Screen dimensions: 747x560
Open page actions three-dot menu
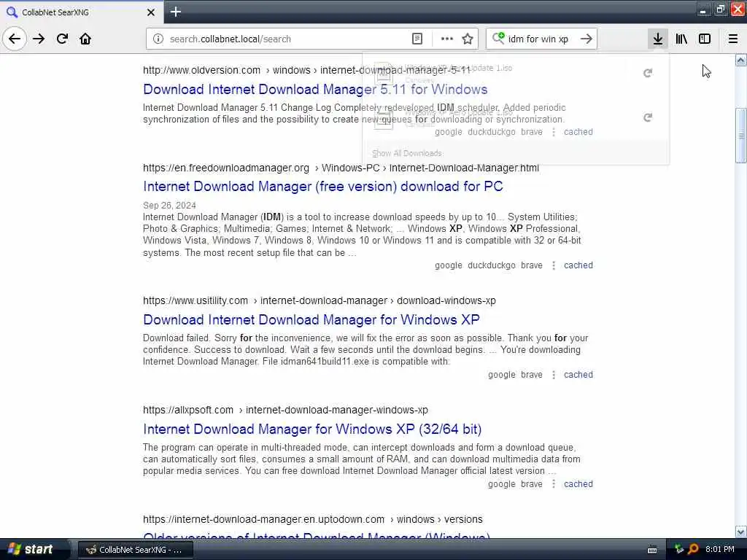coord(447,39)
